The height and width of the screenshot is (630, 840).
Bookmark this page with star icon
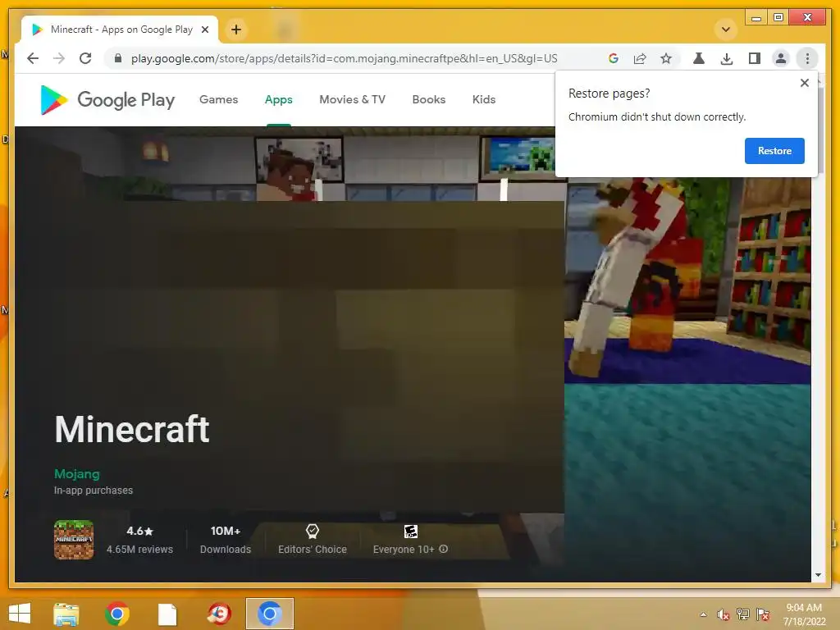(666, 58)
